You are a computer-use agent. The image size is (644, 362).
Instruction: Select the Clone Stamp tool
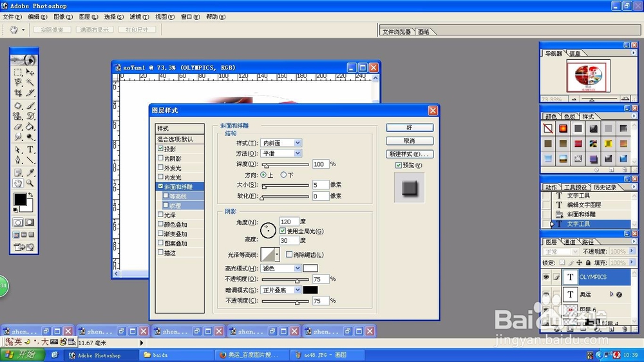point(18,117)
